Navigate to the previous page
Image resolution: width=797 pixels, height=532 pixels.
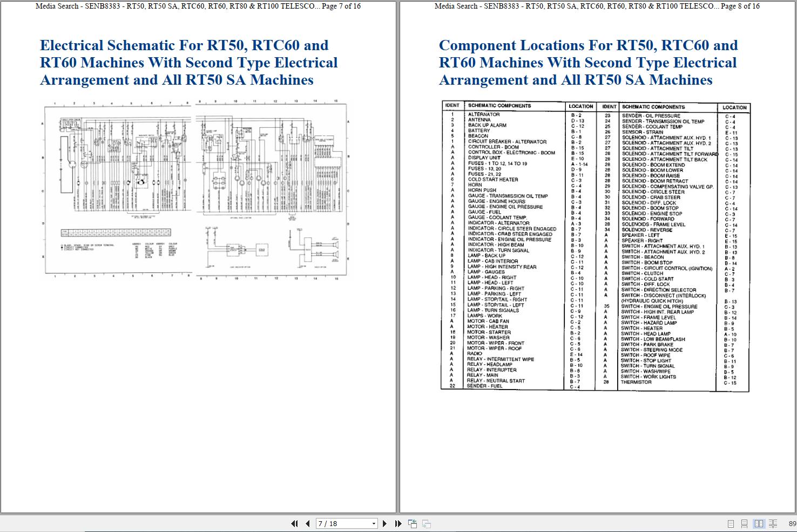point(307,523)
